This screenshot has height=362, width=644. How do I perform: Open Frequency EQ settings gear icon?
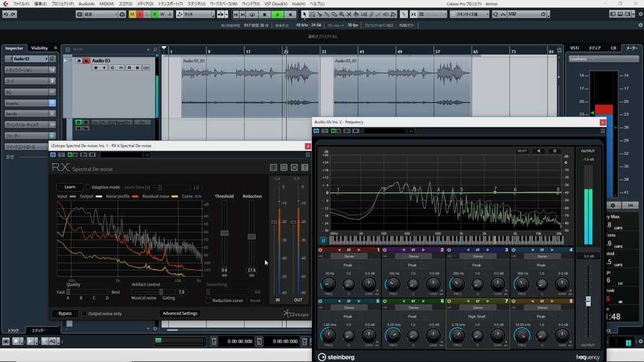tap(555, 151)
